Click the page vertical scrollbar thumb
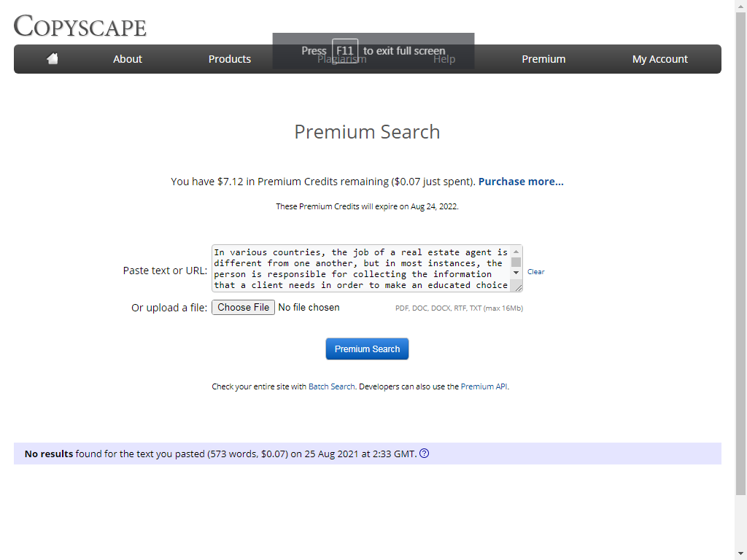 741,254
